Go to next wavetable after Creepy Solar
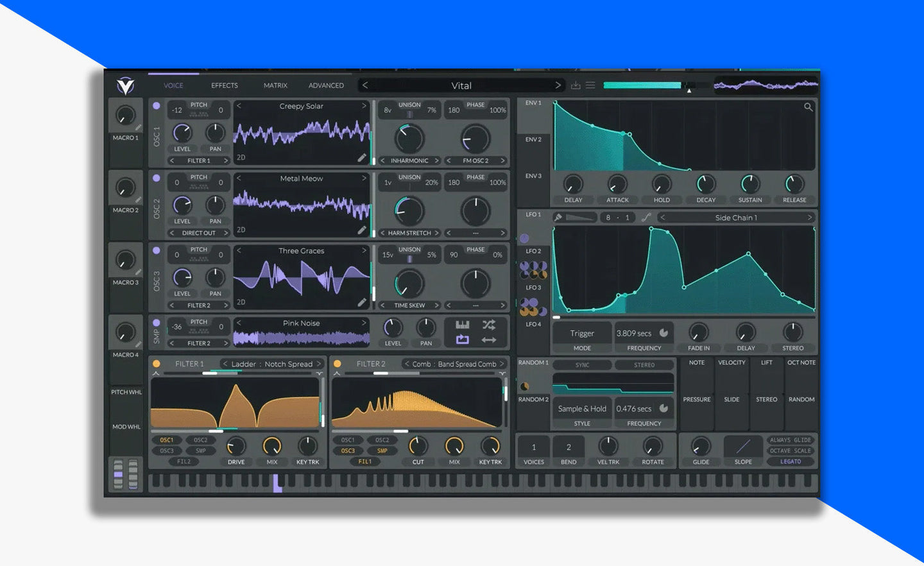The image size is (924, 566). [364, 106]
